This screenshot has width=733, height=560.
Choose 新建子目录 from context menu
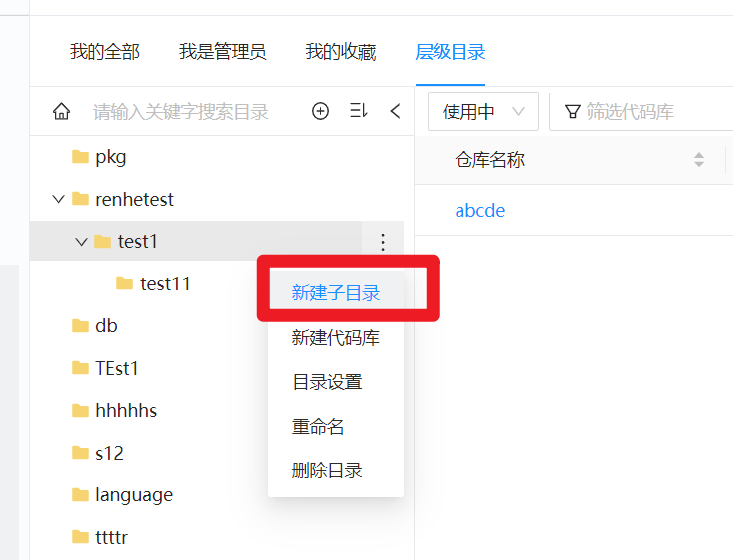click(x=335, y=293)
